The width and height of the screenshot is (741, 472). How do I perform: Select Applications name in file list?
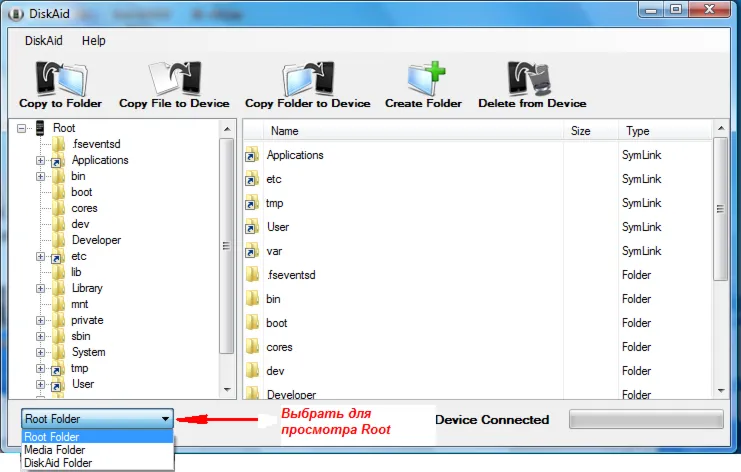pyautogui.click(x=295, y=155)
